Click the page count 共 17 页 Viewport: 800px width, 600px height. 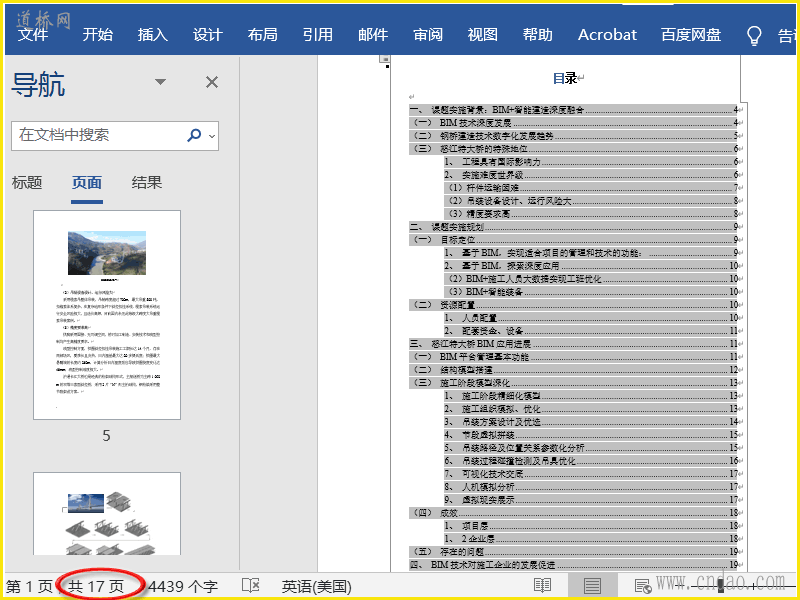(x=97, y=586)
